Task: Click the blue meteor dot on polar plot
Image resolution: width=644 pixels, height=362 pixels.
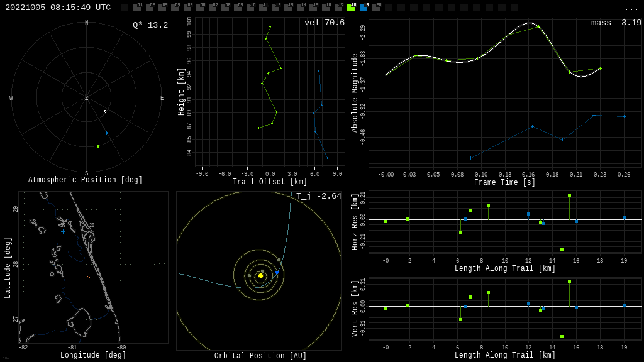Action: pos(106,133)
